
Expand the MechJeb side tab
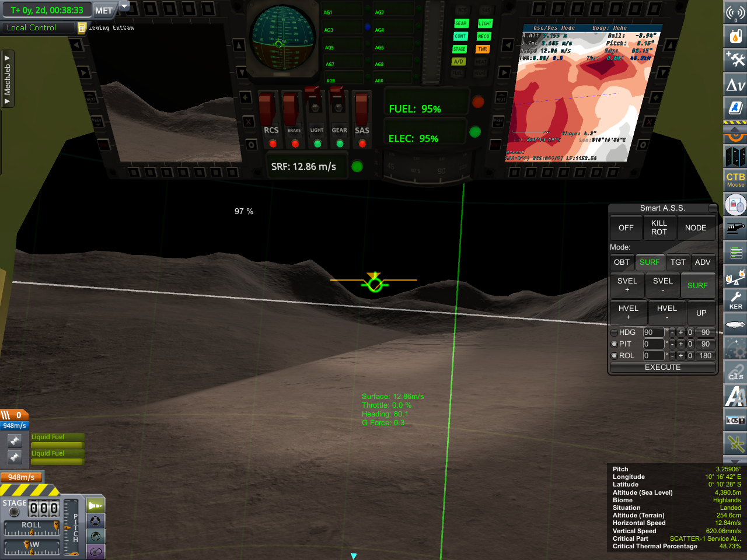7,79
